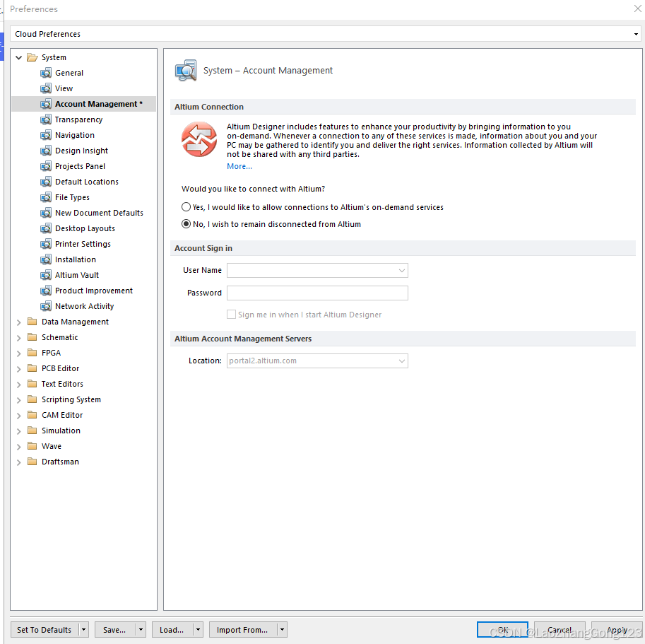Screen dimensions: 645x644
Task: Click the PCB Editor folder icon
Action: pos(32,368)
